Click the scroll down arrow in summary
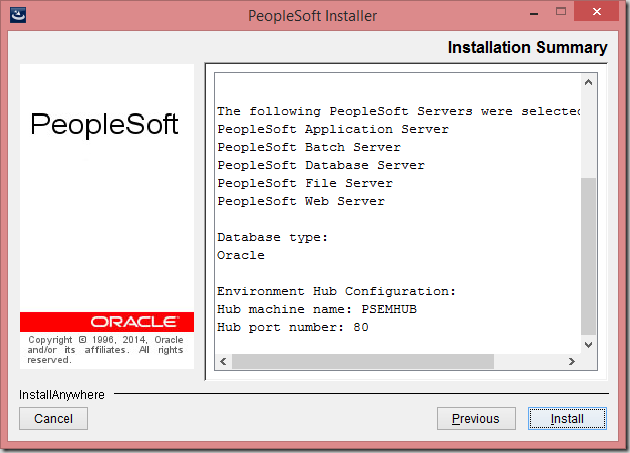 click(x=588, y=344)
